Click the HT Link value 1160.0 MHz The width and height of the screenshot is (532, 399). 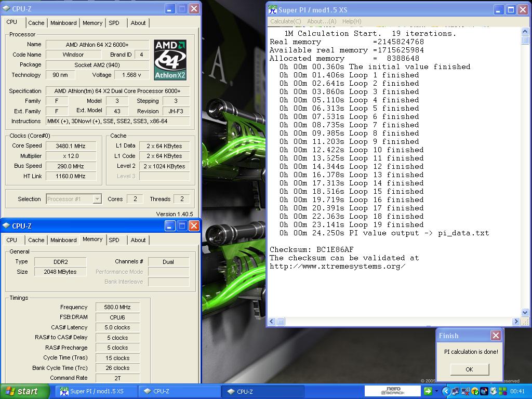click(71, 176)
